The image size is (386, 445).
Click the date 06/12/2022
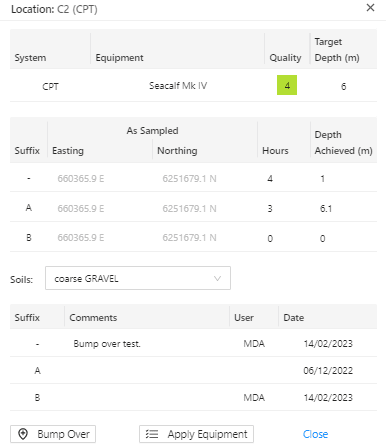[x=328, y=371]
